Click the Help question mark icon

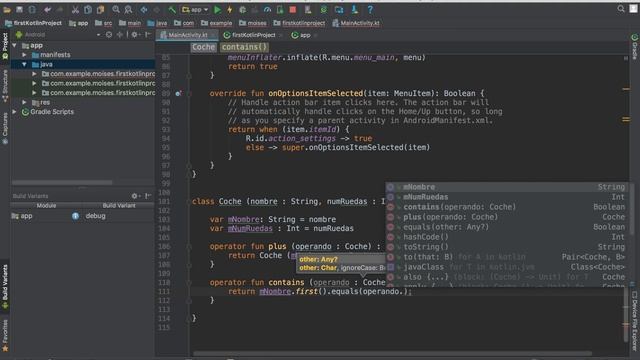tap(370, 9)
